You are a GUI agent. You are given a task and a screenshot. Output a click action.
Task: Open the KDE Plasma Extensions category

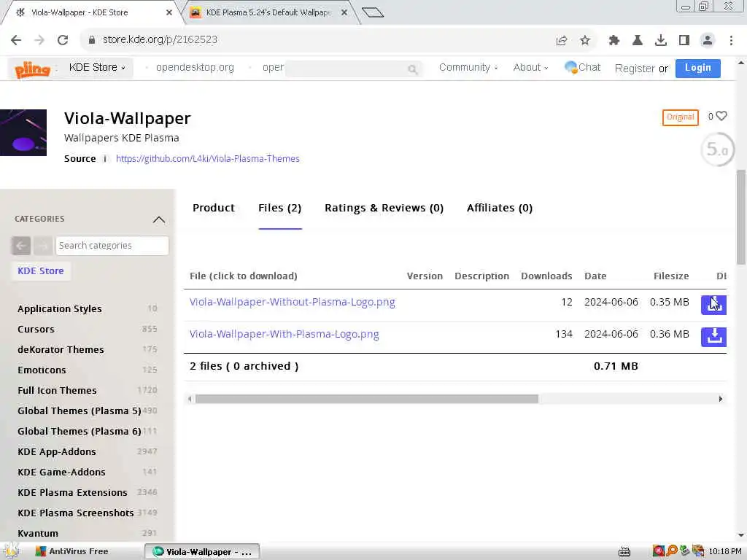click(72, 493)
